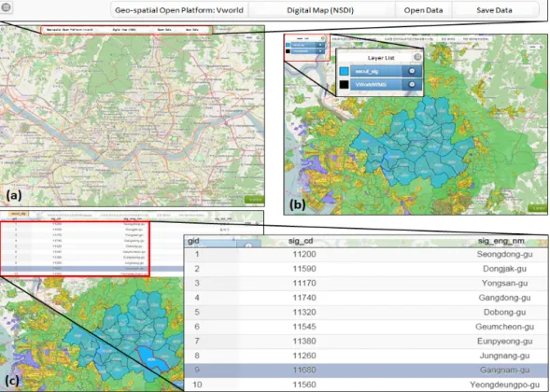Click the blue seoul_sig color swatch in enlarged Layer List
Image resolution: width=550 pixels, height=392 pixels.
[x=345, y=71]
